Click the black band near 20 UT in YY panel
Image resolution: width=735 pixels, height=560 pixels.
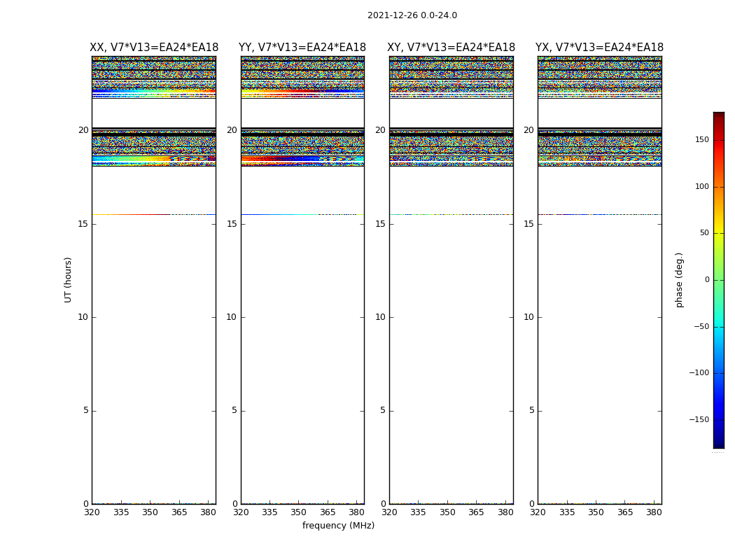coord(302,131)
